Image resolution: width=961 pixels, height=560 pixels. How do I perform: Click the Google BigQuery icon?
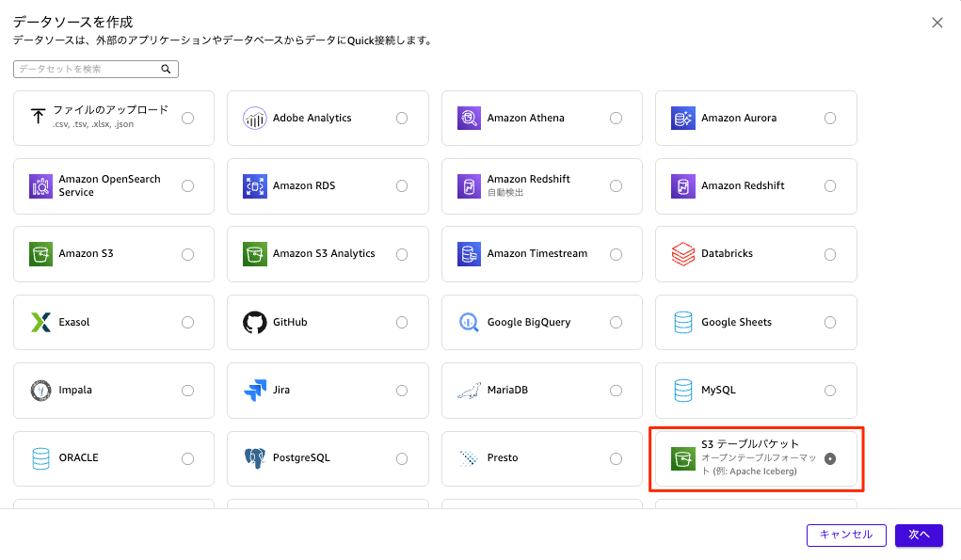(x=469, y=322)
